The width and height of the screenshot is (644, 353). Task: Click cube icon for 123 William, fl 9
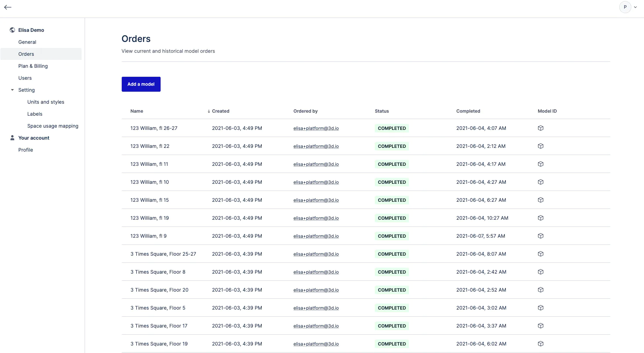point(540,236)
